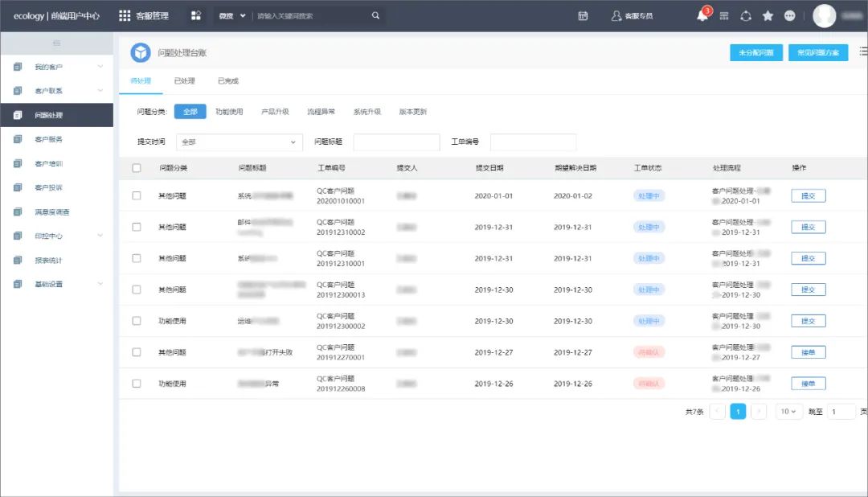868x497 pixels.
Task: Check the row with ticket 201912310002
Action: tap(137, 227)
